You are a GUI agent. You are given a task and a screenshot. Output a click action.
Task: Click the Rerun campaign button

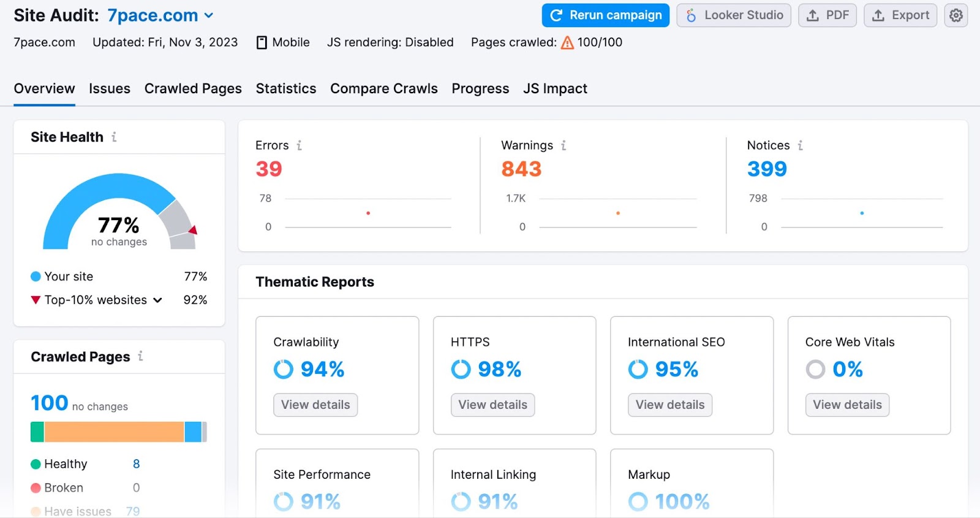coord(605,15)
